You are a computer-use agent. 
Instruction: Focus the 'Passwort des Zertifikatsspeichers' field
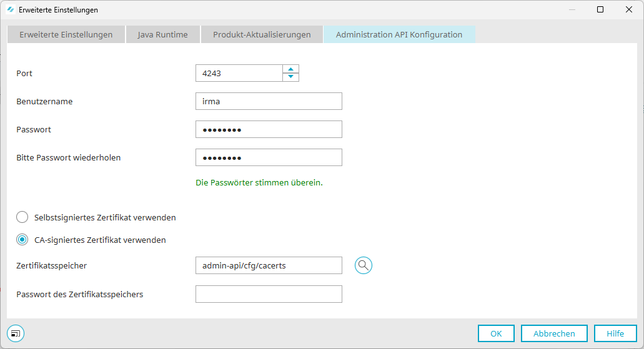269,294
